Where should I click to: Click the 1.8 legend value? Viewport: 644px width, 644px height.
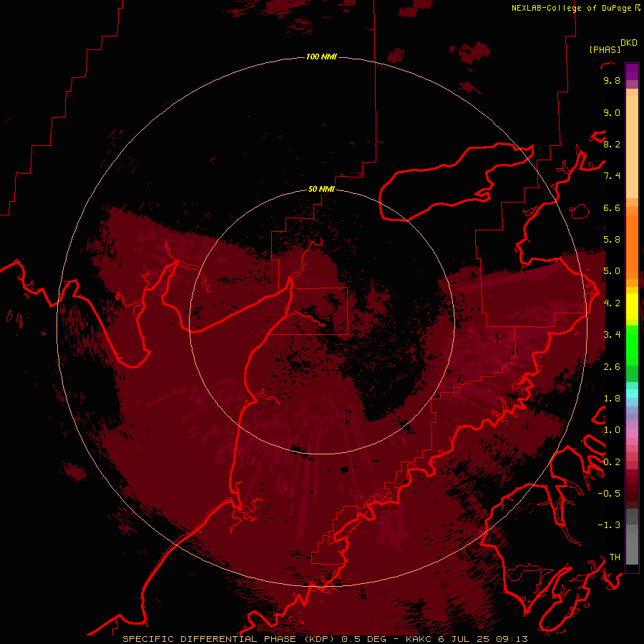pyautogui.click(x=612, y=399)
